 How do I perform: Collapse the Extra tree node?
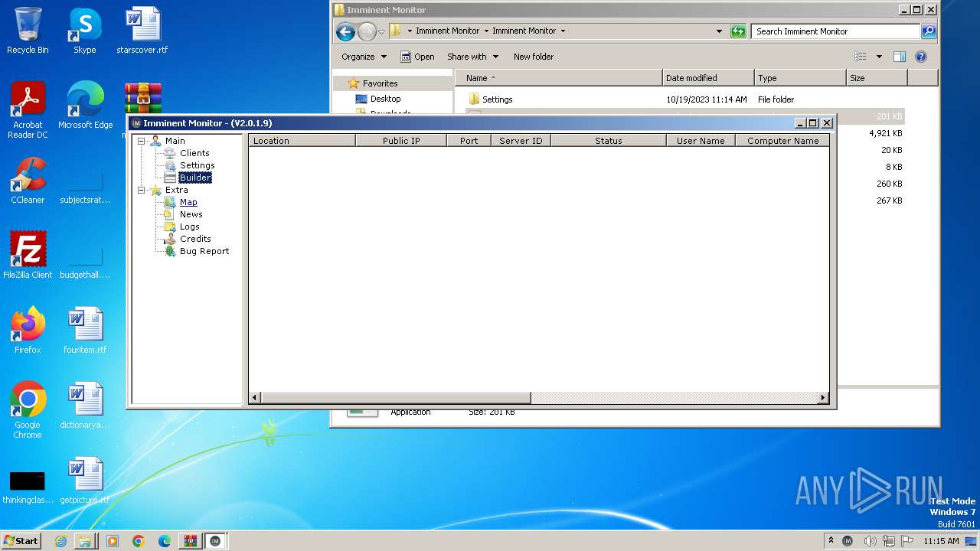tap(142, 190)
